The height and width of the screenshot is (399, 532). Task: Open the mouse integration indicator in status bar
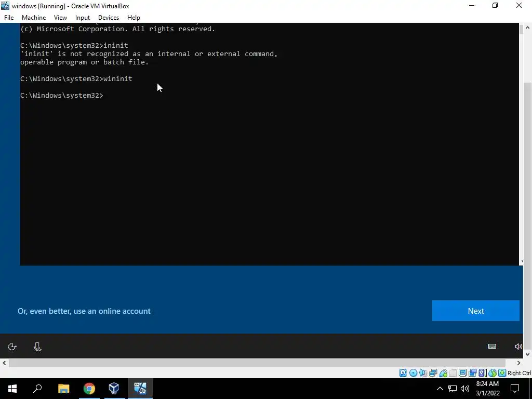point(493,373)
